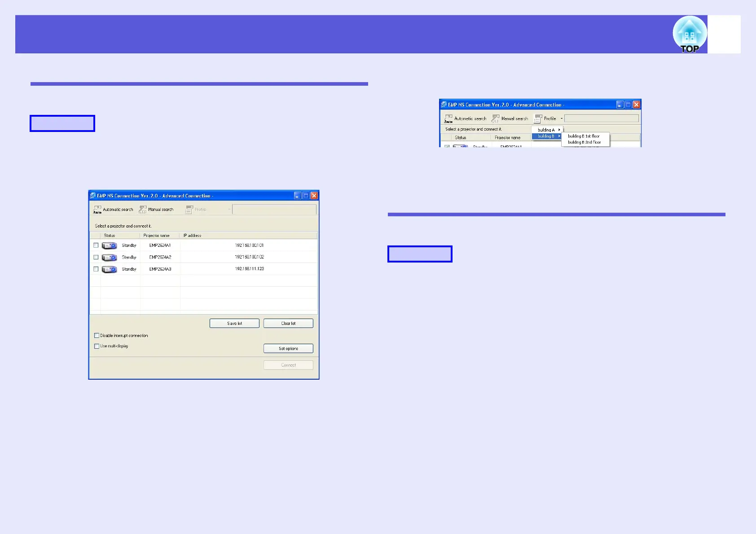Go to the TOP home icon
This screenshot has height=534, width=756.
coord(690,34)
